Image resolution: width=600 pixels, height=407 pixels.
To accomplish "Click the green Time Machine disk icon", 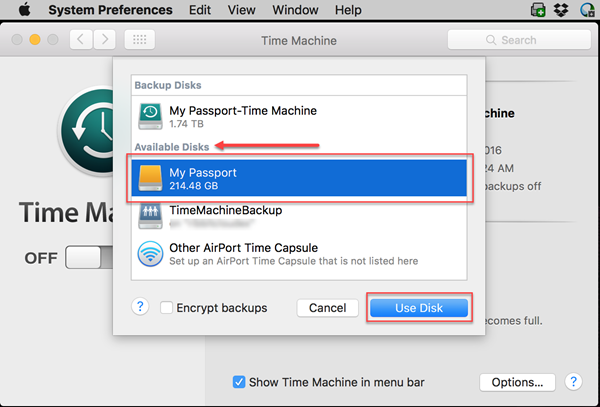I will point(150,116).
